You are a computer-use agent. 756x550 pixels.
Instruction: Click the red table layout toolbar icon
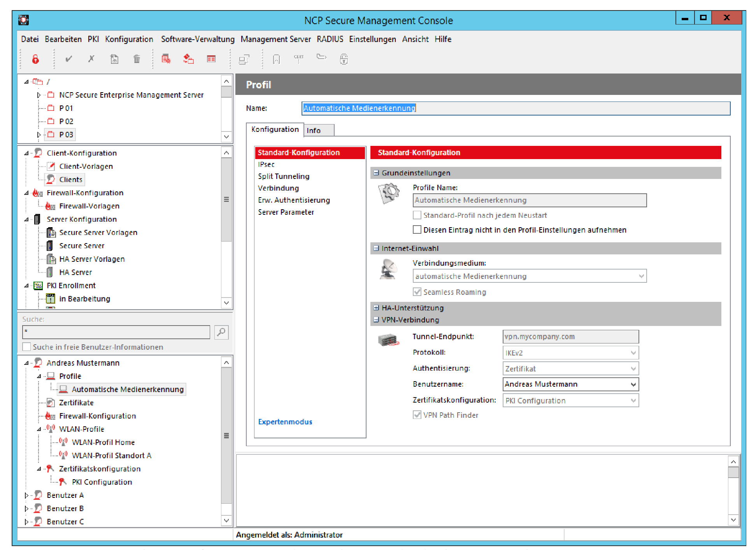pyautogui.click(x=211, y=59)
